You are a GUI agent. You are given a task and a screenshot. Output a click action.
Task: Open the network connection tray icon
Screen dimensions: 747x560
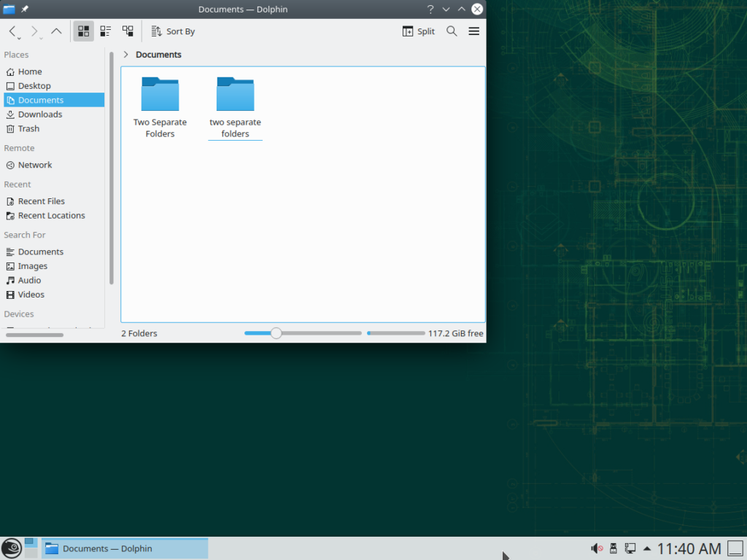tap(630, 548)
